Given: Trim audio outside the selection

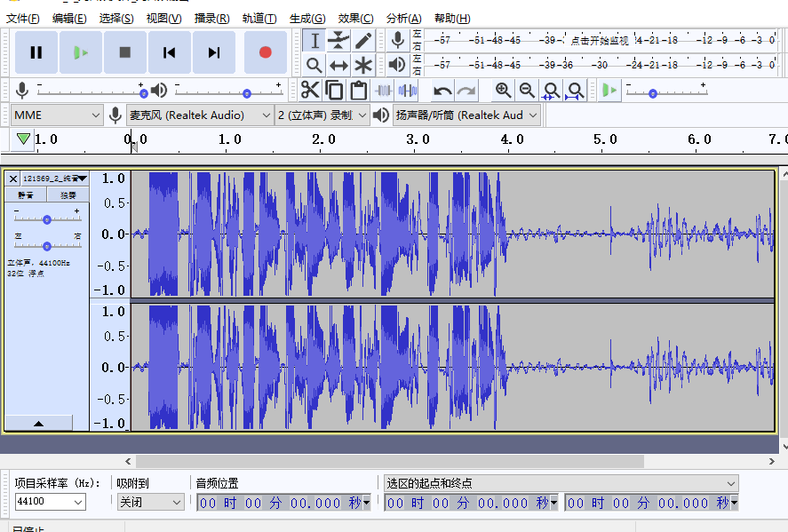Looking at the screenshot, I should coord(384,91).
